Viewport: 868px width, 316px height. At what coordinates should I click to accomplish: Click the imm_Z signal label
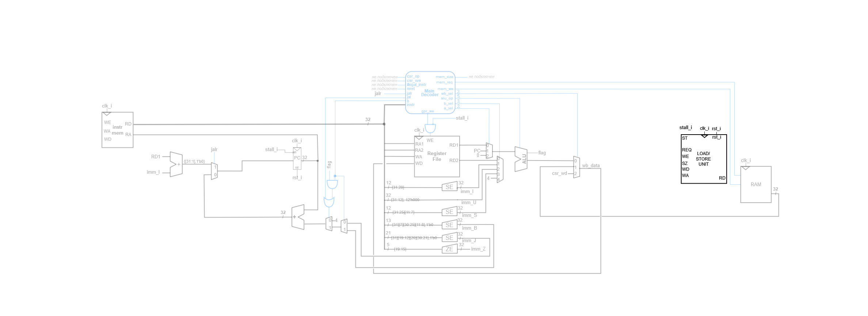[x=478, y=249]
